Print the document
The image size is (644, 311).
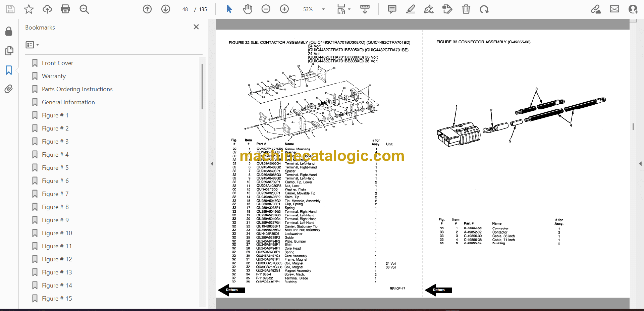(65, 9)
